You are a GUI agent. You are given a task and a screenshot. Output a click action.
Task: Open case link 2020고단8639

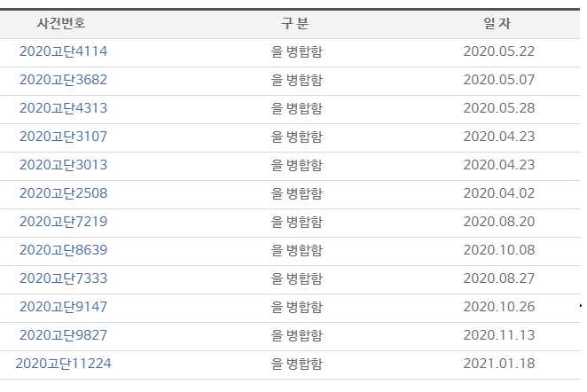click(x=63, y=250)
